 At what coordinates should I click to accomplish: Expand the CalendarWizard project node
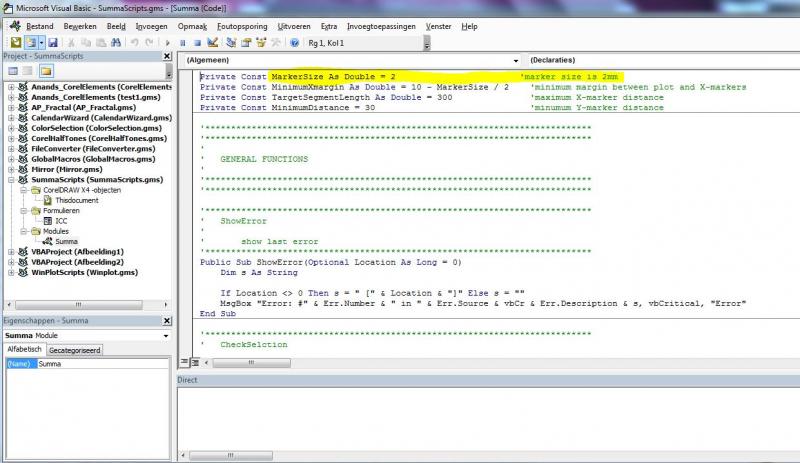[11, 117]
